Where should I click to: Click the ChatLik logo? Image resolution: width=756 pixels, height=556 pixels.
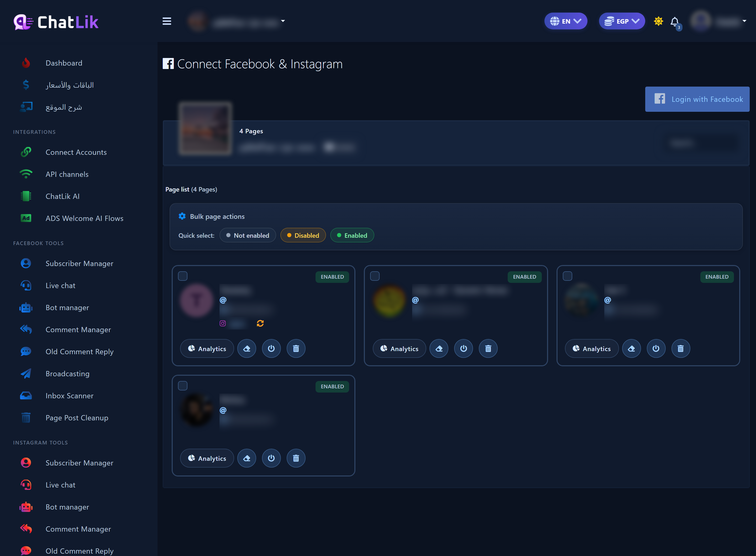point(56,22)
